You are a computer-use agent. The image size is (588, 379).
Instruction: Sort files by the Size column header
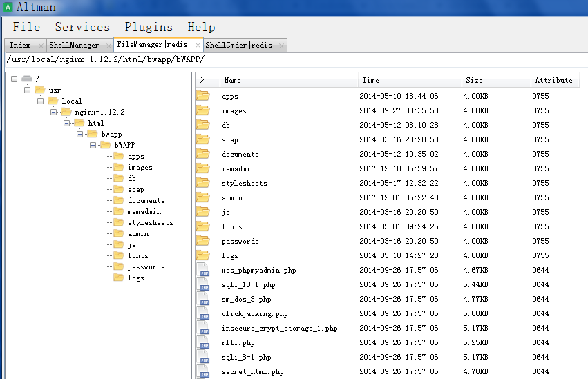click(x=495, y=80)
